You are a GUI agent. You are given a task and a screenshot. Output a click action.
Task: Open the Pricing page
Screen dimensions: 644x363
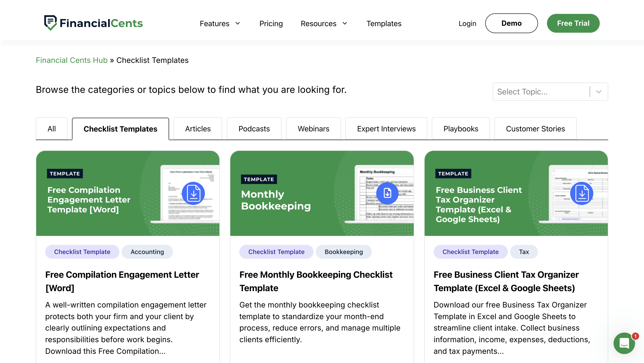tap(271, 23)
